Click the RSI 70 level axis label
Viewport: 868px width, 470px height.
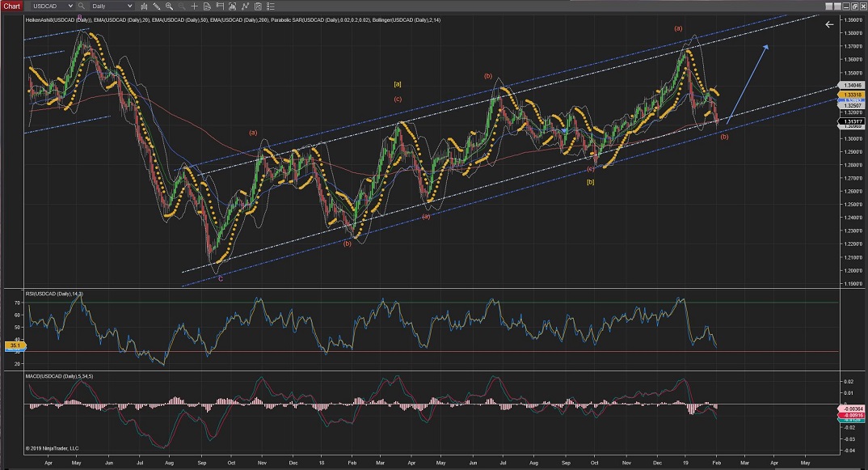(17, 303)
